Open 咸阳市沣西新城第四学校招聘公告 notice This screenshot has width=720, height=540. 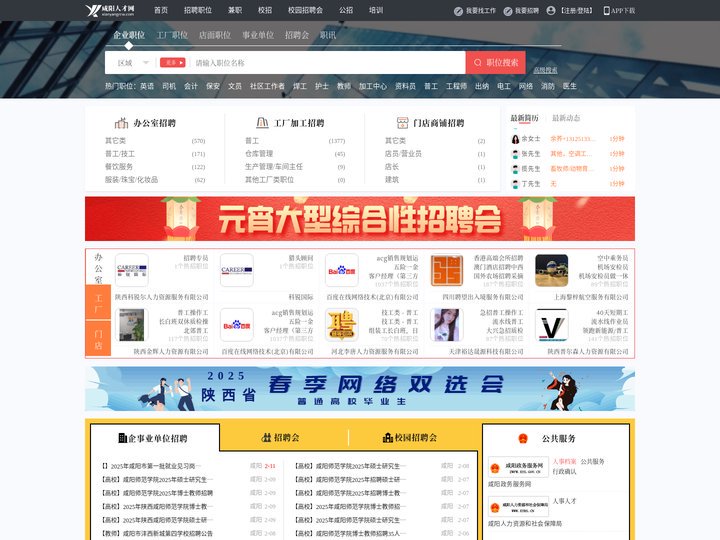(x=157, y=534)
